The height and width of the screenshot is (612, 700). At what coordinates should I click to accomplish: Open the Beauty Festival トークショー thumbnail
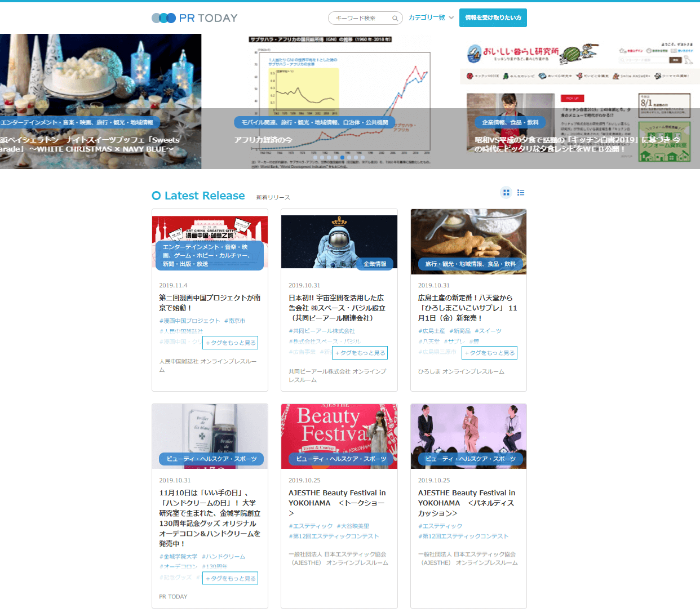(x=339, y=436)
